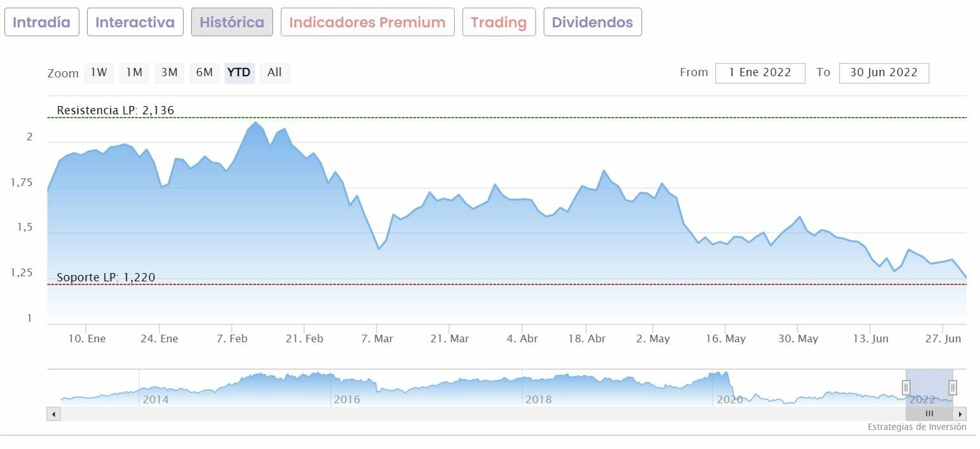Set zoom to 6M
This screenshot has width=980, height=449.
204,72
